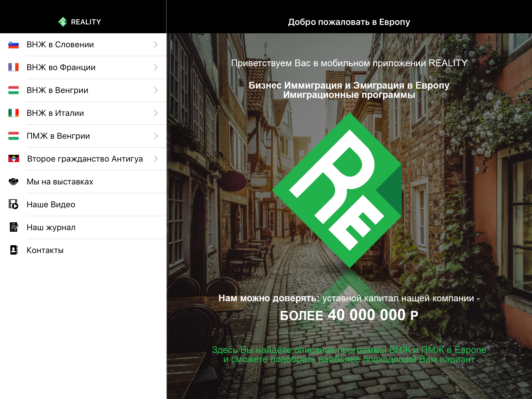The width and height of the screenshot is (532, 399).
Task: Expand chevron for ВНЖ во Франции
Action: point(156,67)
